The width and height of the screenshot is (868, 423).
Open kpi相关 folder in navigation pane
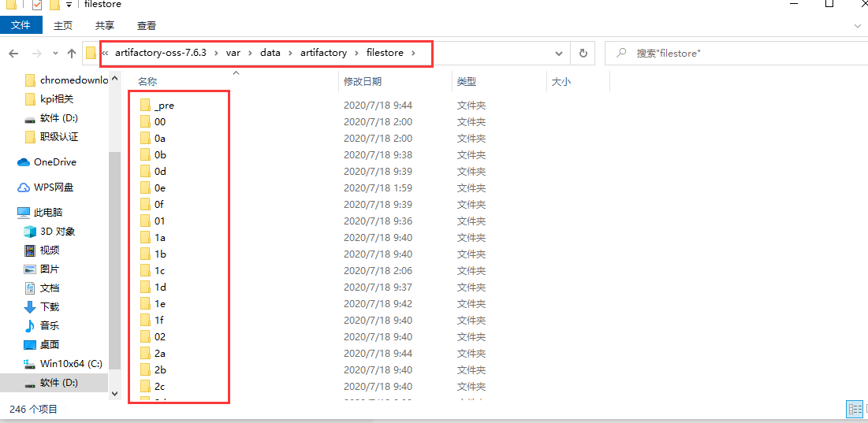tap(49, 99)
